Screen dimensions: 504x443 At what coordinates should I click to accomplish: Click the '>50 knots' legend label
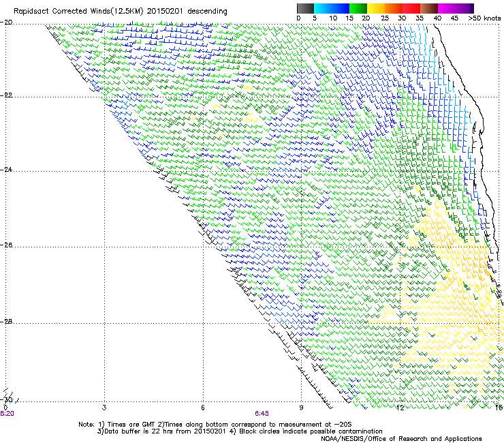click(x=484, y=18)
